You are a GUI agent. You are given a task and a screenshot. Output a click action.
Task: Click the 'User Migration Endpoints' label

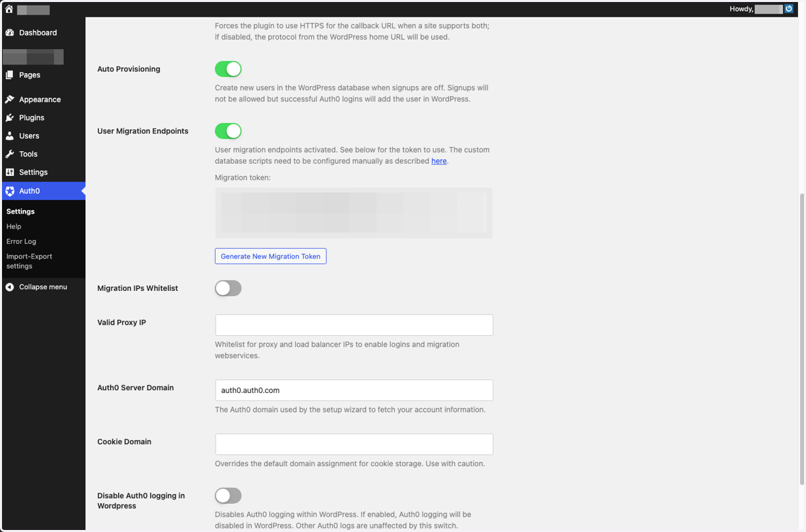143,131
